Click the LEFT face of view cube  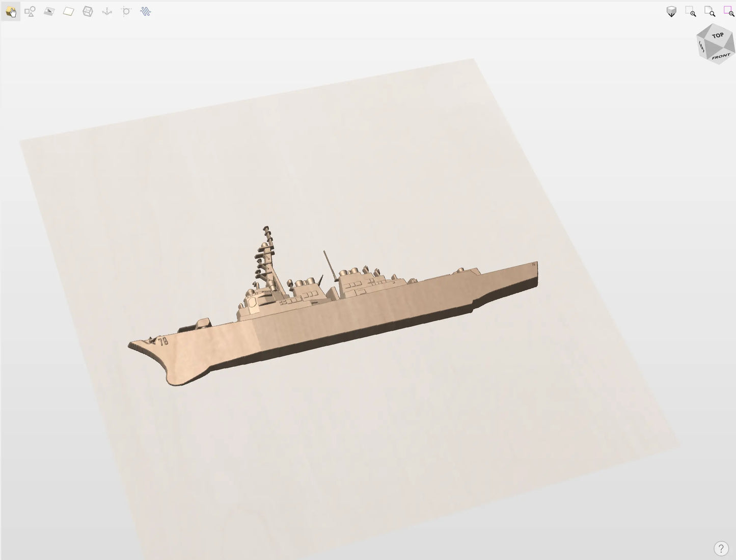click(702, 48)
